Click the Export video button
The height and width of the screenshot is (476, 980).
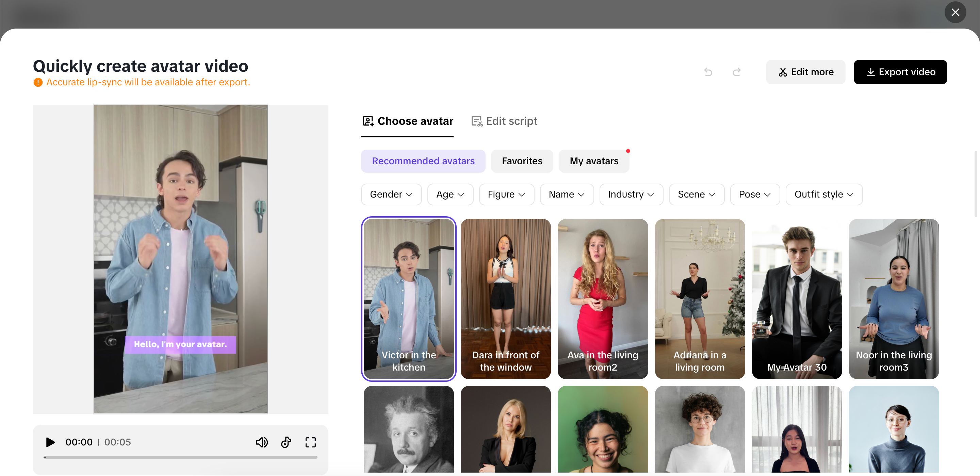click(x=901, y=72)
